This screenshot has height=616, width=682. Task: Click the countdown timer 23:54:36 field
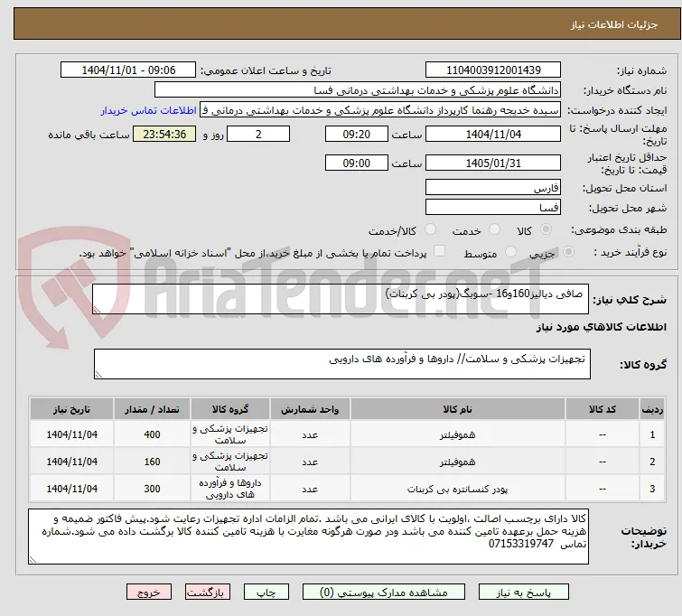coord(164,134)
